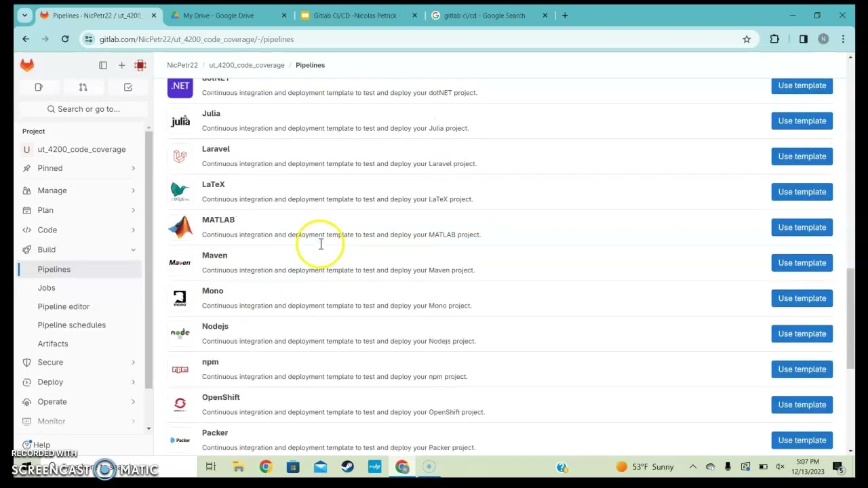Expand the Pinned section
The height and width of the screenshot is (488, 868).
click(x=80, y=168)
